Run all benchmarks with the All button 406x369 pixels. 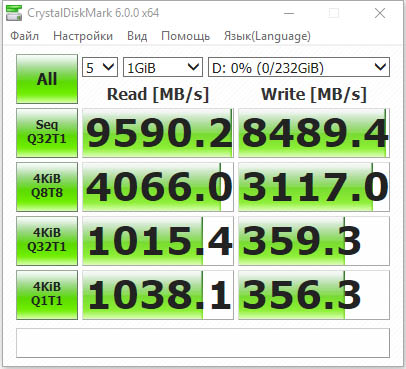tap(47, 79)
